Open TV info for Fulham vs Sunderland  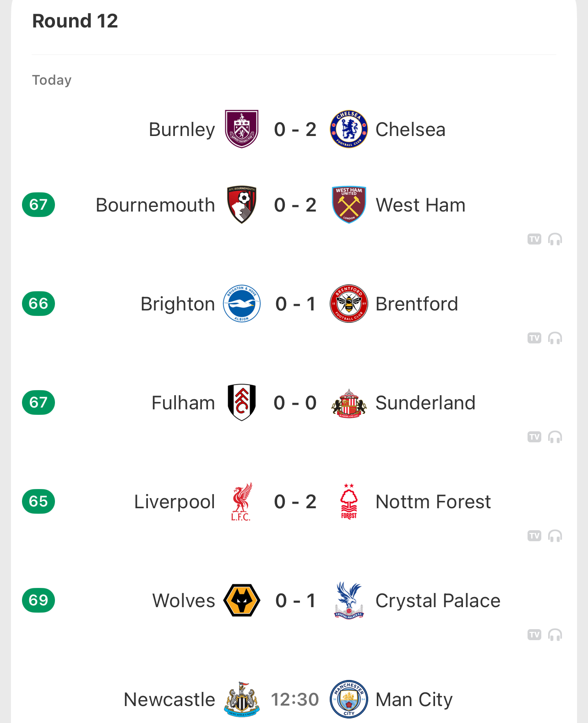click(x=534, y=437)
